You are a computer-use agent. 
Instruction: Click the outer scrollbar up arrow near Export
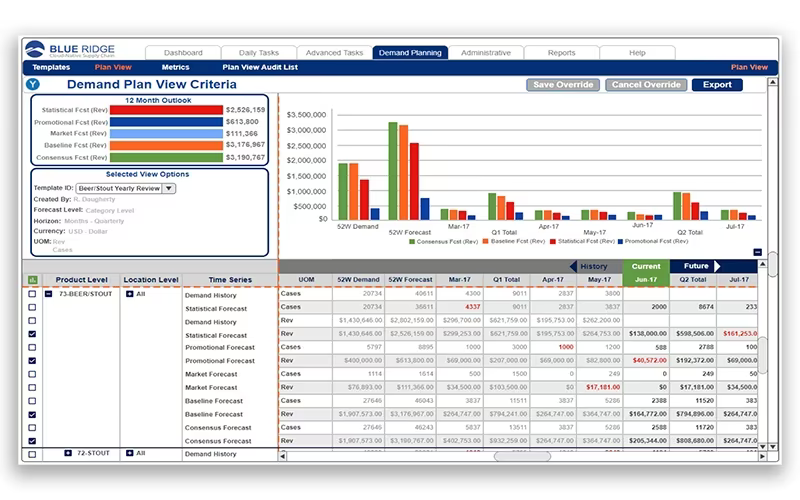pyautogui.click(x=772, y=82)
